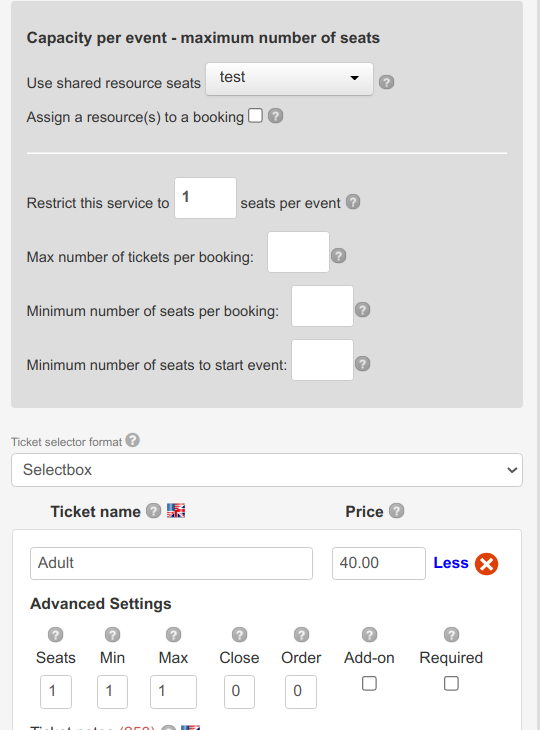Delete the Adult ticket with red X icon
The width and height of the screenshot is (540, 730).
click(486, 564)
